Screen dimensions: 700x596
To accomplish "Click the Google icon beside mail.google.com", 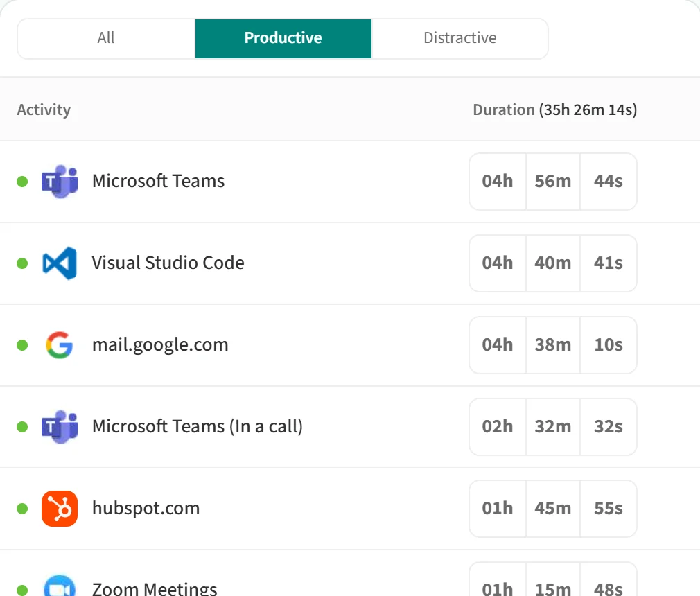I will pyautogui.click(x=60, y=344).
